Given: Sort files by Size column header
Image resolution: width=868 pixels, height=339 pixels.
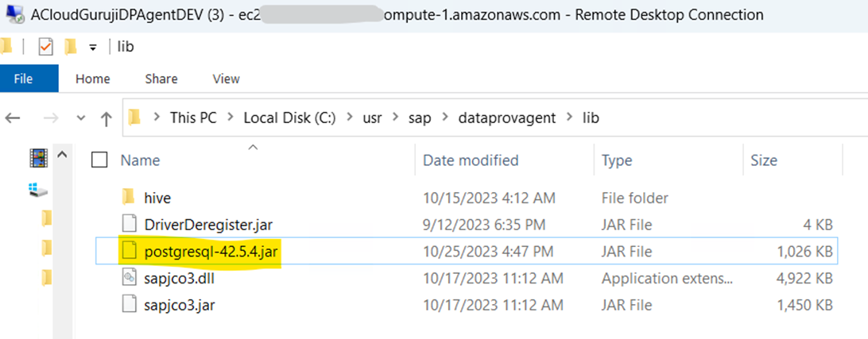Looking at the screenshot, I should pyautogui.click(x=764, y=160).
